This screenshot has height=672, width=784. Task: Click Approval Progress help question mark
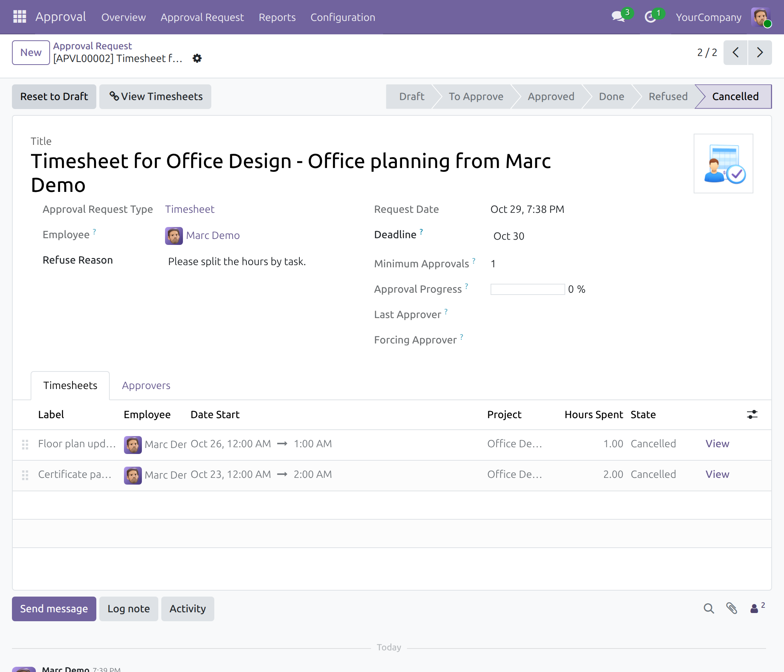pos(467,286)
